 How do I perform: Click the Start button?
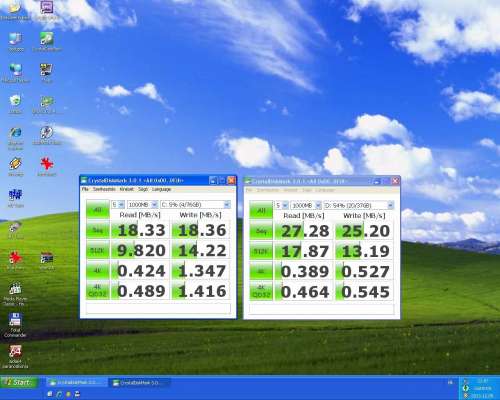coord(19,382)
